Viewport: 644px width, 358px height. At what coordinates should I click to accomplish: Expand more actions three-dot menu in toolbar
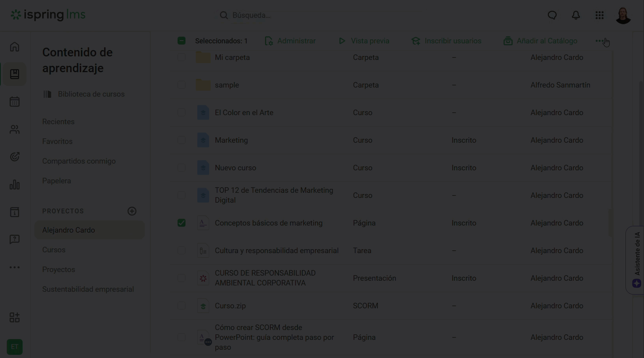point(599,41)
